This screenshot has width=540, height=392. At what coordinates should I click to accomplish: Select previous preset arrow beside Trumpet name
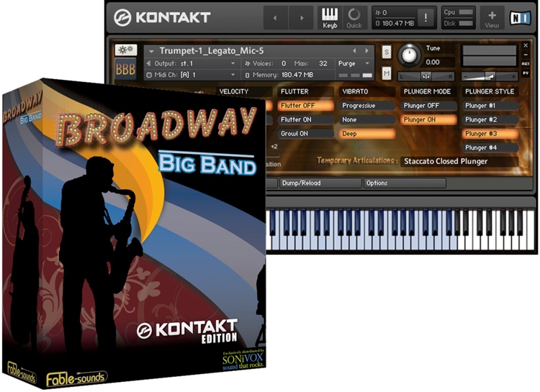(354, 51)
